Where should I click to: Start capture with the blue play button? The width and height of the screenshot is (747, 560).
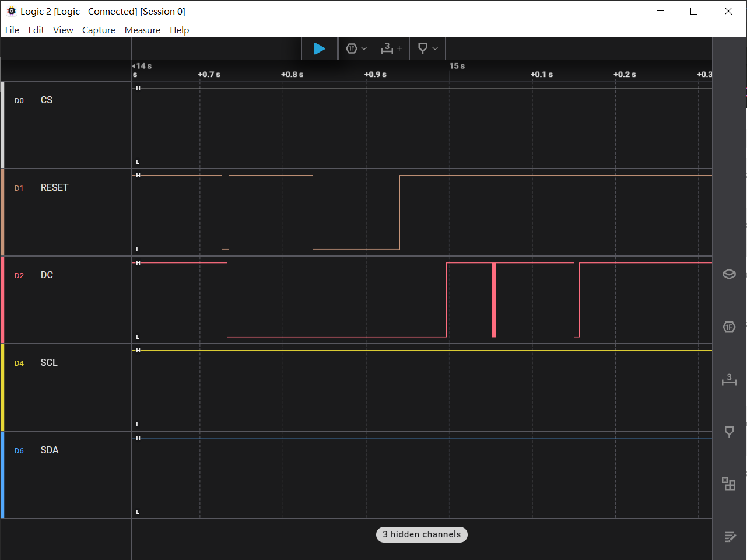(x=320, y=48)
